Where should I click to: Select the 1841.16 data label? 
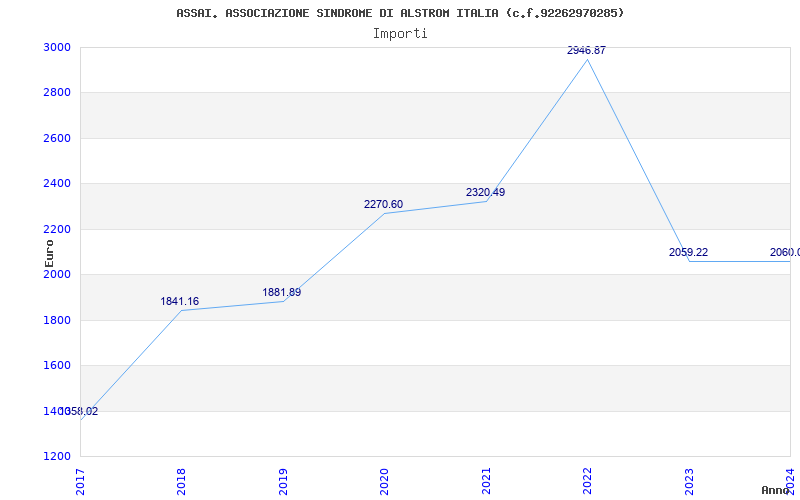(x=180, y=302)
